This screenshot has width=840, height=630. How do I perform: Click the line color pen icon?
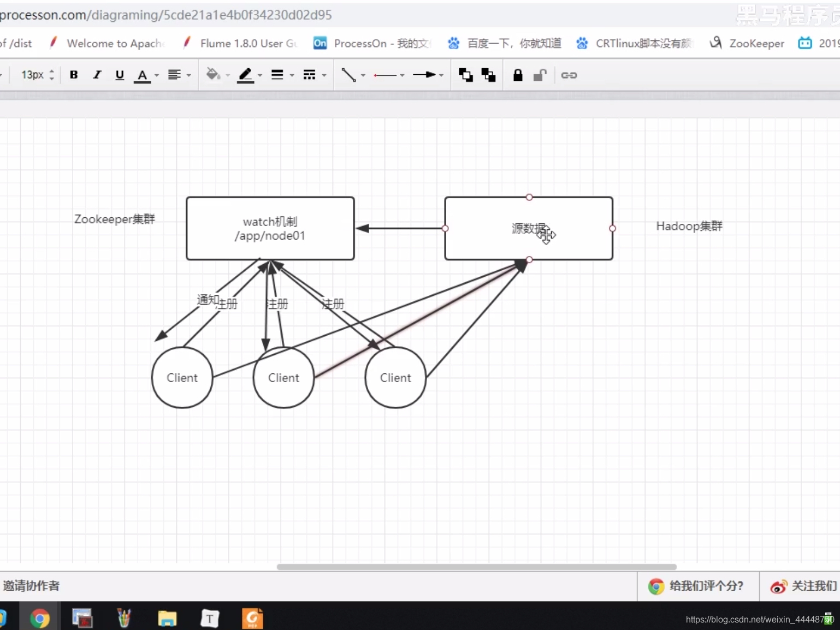[245, 75]
